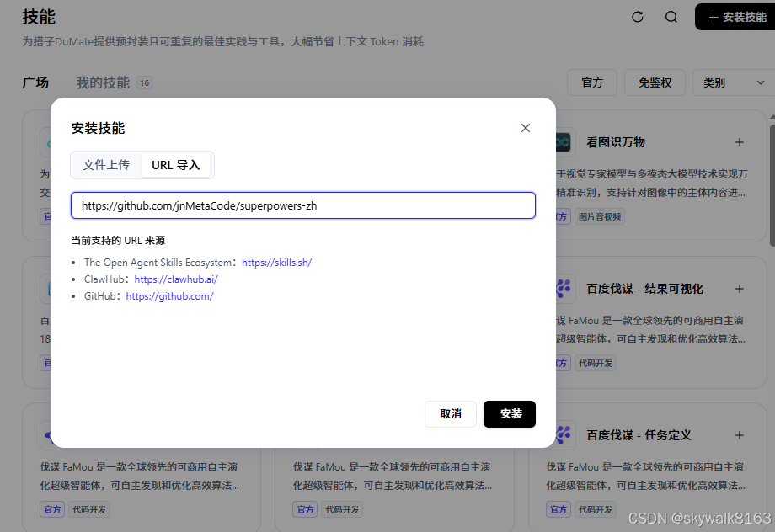Click 代码开发 tag on 结果可视化 card
Image resolution: width=775 pixels, height=532 pixels.
596,363
